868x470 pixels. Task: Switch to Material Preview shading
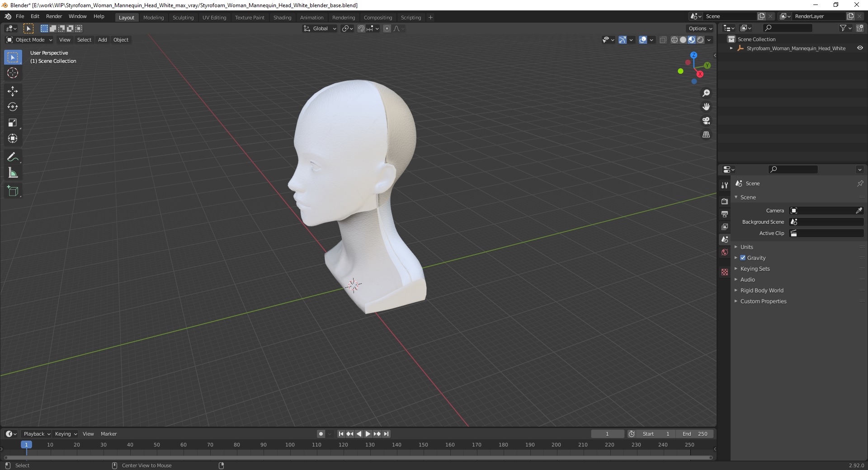692,40
